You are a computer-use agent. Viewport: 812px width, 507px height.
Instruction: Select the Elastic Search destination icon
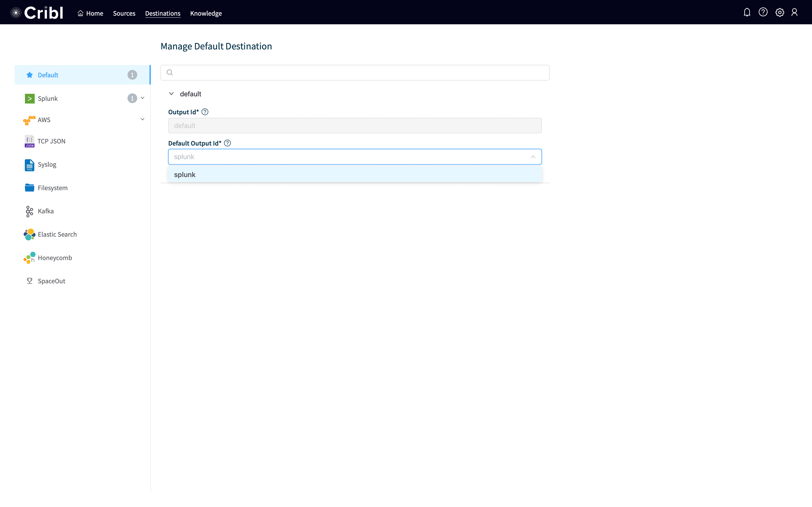pos(30,234)
